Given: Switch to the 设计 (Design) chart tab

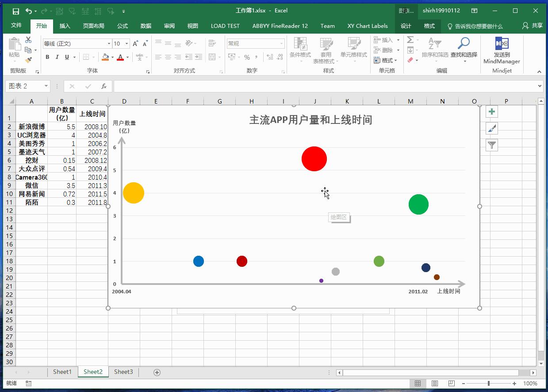Looking at the screenshot, I should 406,26.
